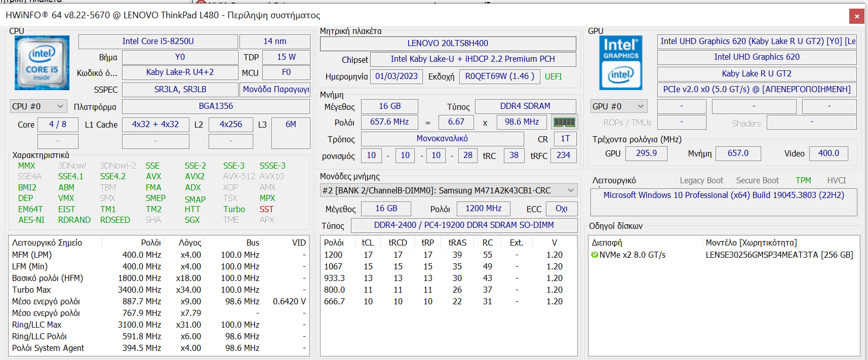Click the ECC Όχι value
The width and height of the screenshot is (868, 360).
561,209
